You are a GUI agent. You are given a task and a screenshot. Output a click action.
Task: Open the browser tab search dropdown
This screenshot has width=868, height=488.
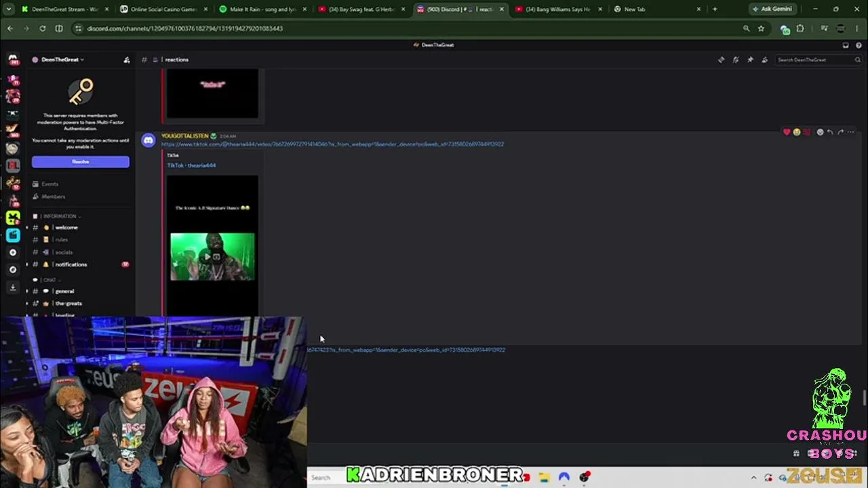tap(10, 9)
